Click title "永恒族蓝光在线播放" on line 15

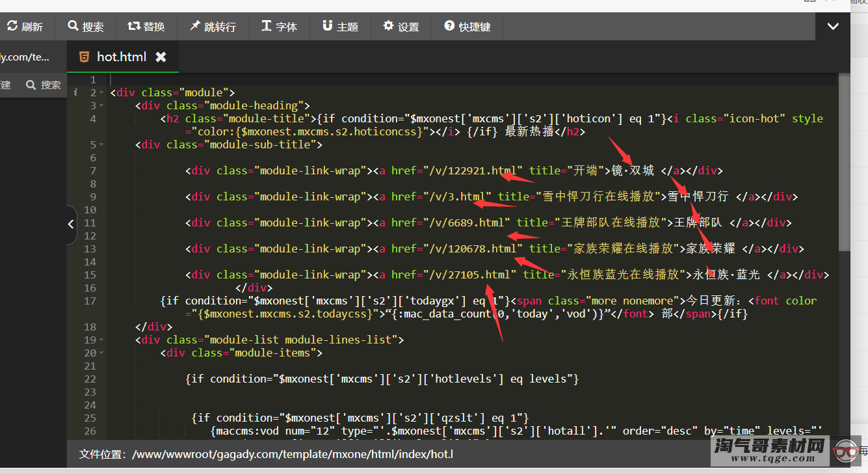pos(623,275)
